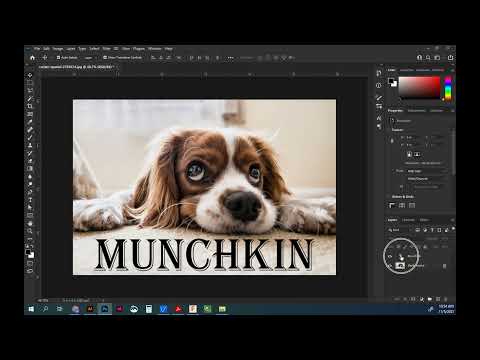Switch to the Adjustments tab

[416, 111]
